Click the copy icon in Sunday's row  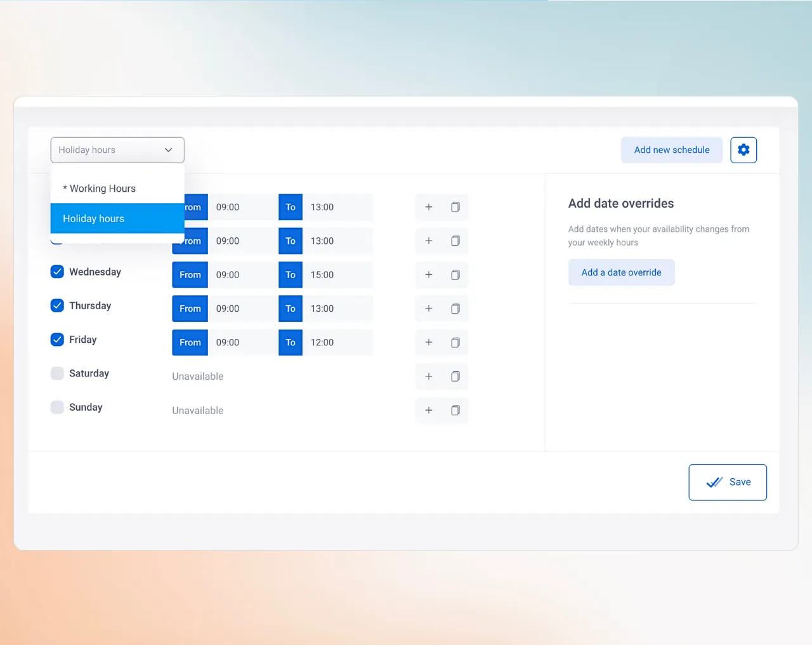click(455, 410)
